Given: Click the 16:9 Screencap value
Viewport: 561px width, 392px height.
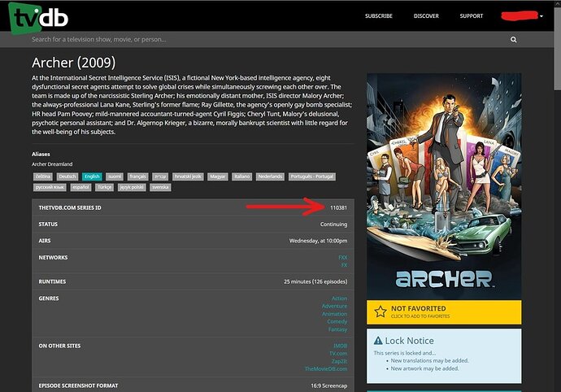Looking at the screenshot, I should click(328, 386).
